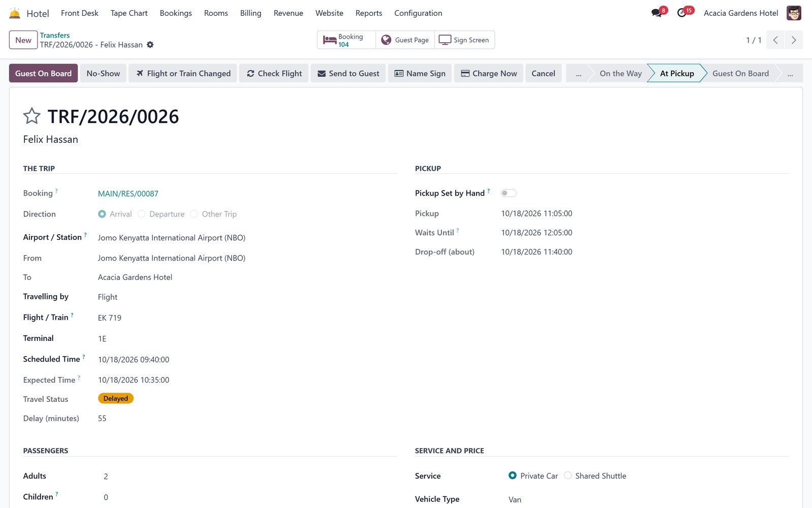
Task: Click the Adults count field
Action: coord(250,477)
